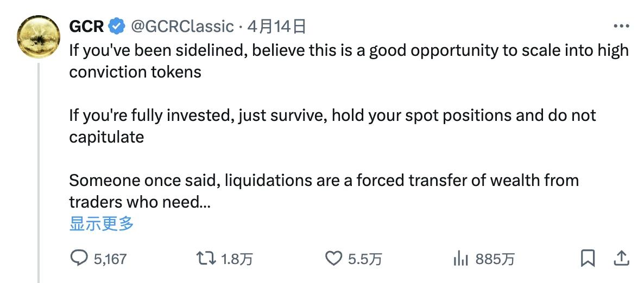This screenshot has width=644, height=283.
Task: Click the 885万 view count
Action: 495,259
